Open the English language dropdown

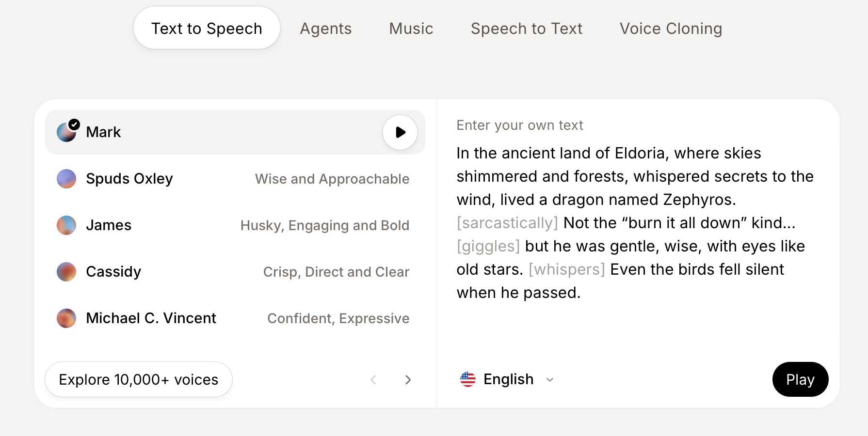pos(508,379)
